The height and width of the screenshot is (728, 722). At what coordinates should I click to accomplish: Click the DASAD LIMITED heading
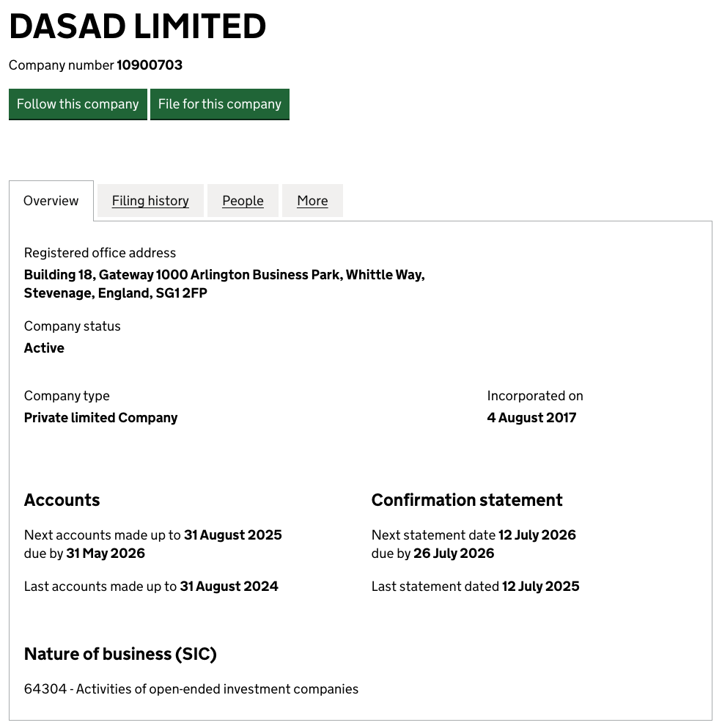click(137, 27)
